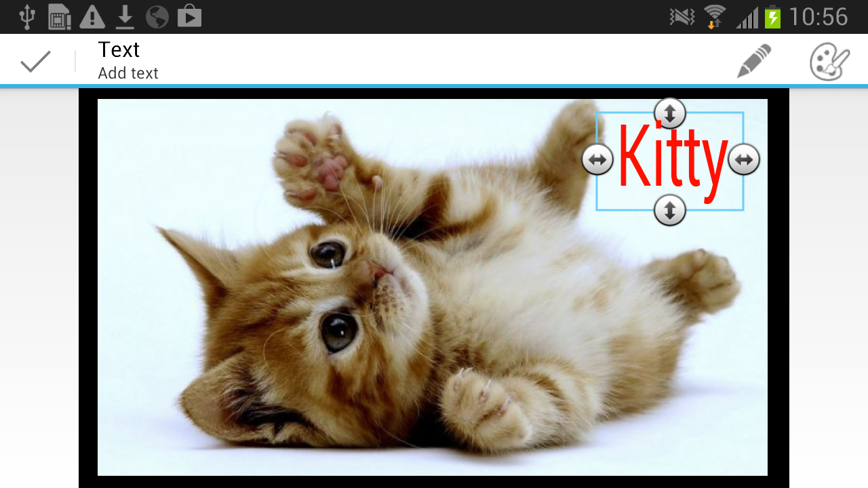The height and width of the screenshot is (488, 868).
Task: Tap the globe notification icon
Action: [x=157, y=17]
